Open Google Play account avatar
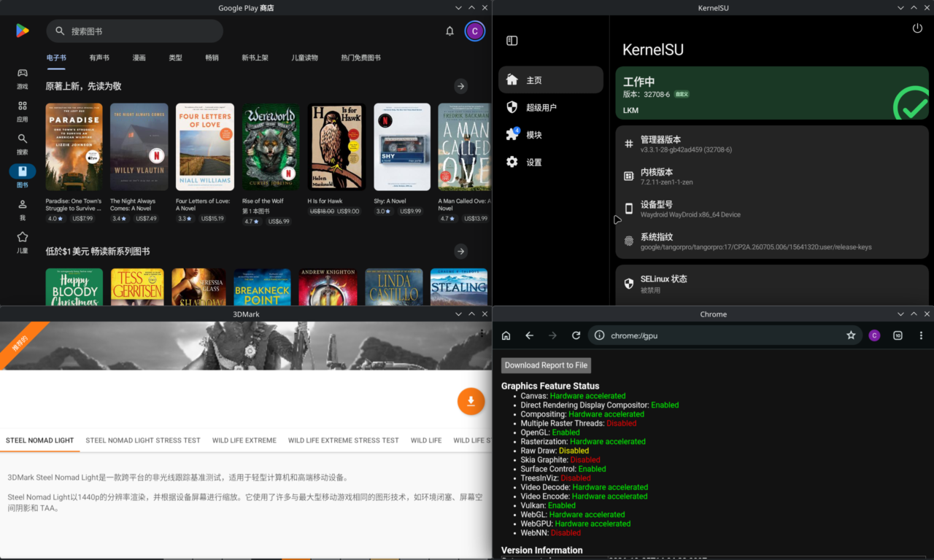This screenshot has width=934, height=560. pos(475,31)
